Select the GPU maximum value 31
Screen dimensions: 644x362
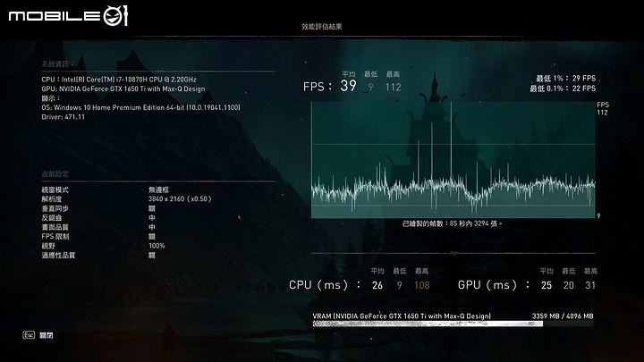pos(590,285)
